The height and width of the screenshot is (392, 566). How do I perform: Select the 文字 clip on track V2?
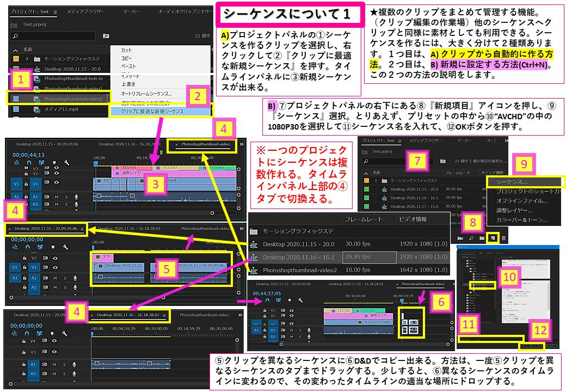coord(103,258)
